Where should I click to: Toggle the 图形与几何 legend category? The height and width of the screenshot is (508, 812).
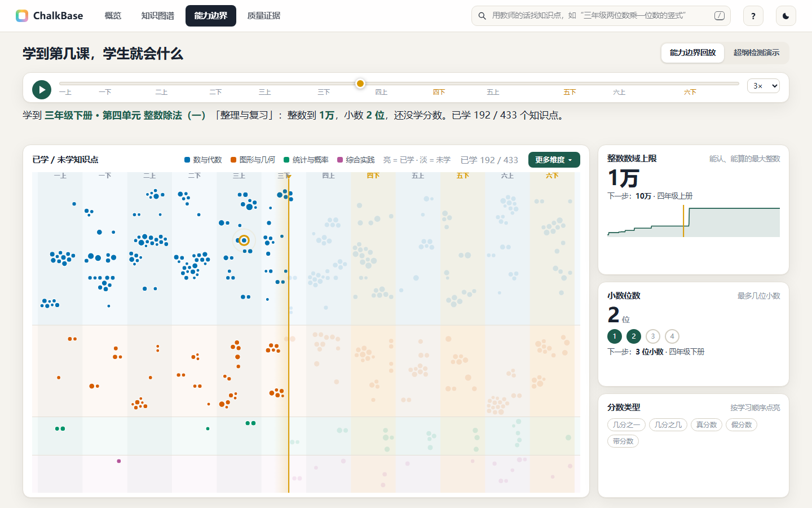click(253, 160)
